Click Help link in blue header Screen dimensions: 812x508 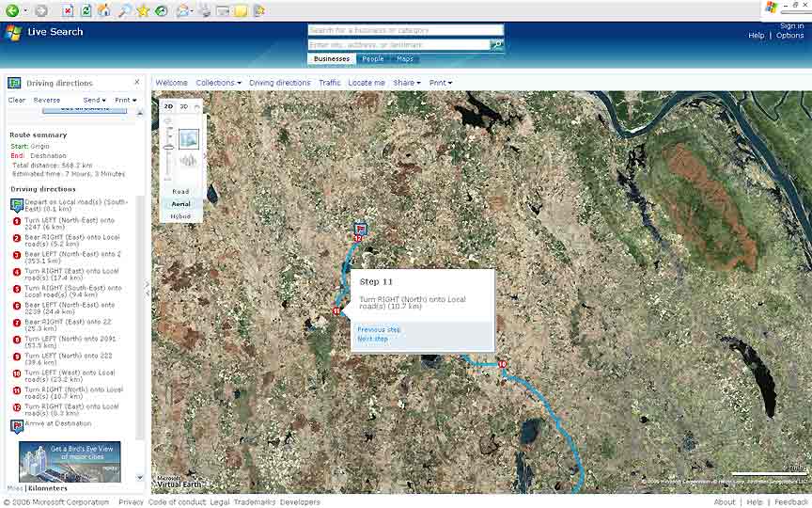[x=756, y=36]
